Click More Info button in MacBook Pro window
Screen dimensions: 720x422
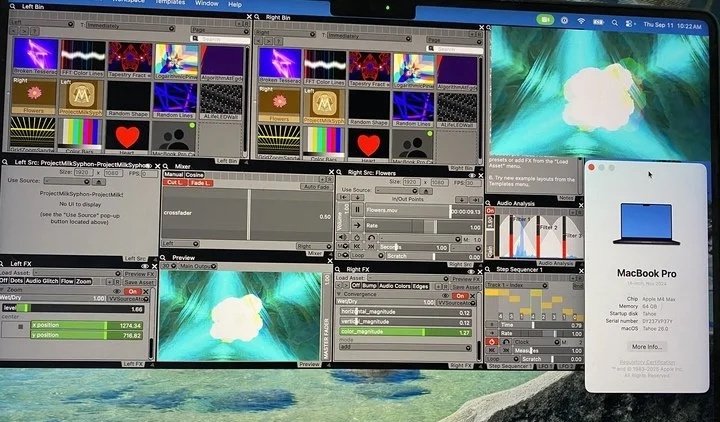coord(647,347)
